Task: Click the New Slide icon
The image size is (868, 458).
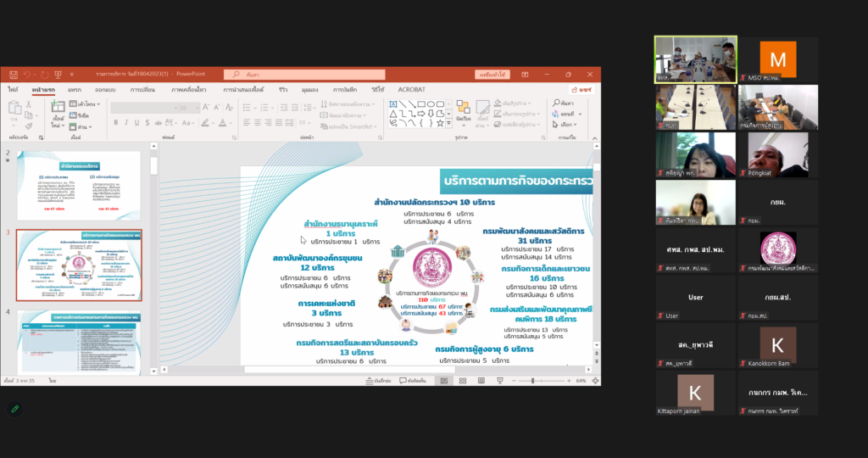Action: [x=58, y=107]
